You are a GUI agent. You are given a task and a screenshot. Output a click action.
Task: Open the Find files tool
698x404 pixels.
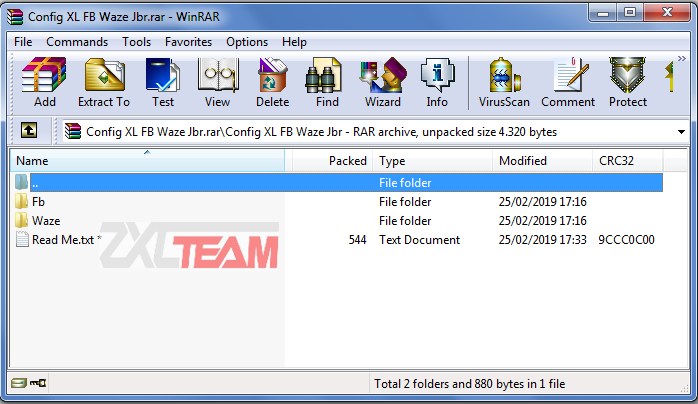click(327, 82)
